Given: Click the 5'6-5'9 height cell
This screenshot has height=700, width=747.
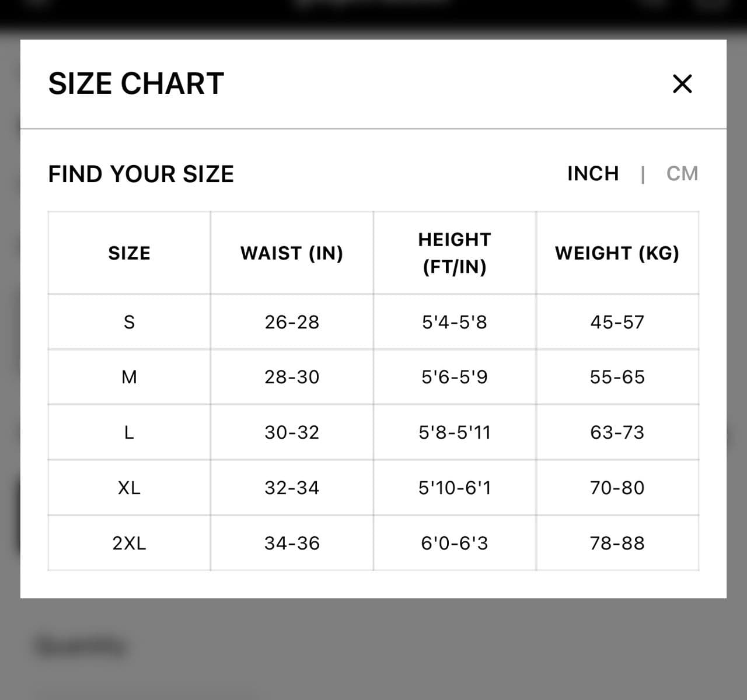Looking at the screenshot, I should point(454,377).
